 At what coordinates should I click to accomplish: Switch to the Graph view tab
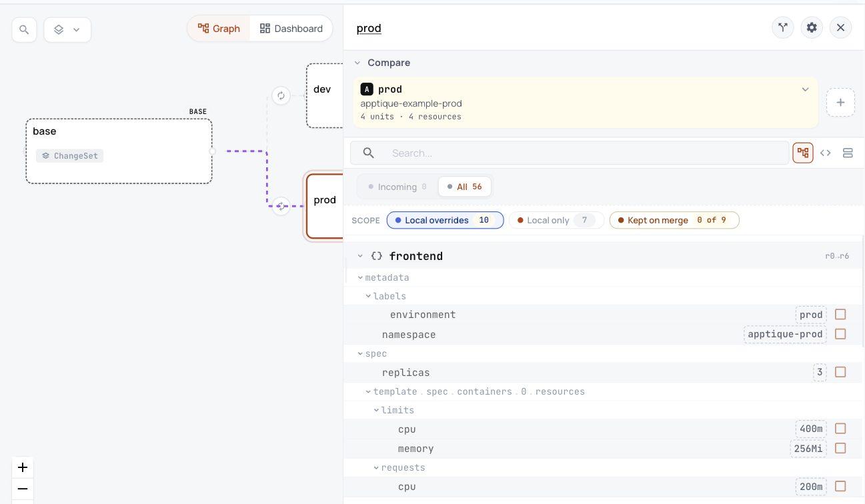tap(219, 29)
